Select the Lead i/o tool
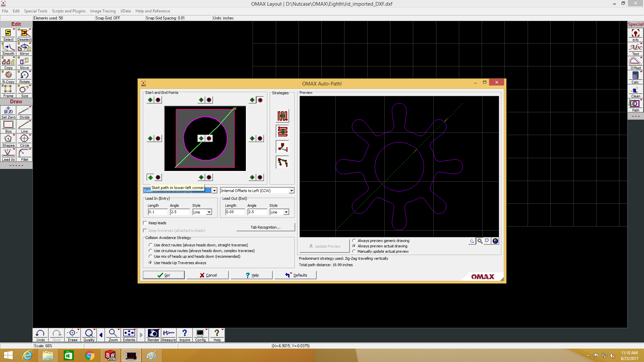Screen dimensions: 644x362 pyautogui.click(x=8, y=155)
